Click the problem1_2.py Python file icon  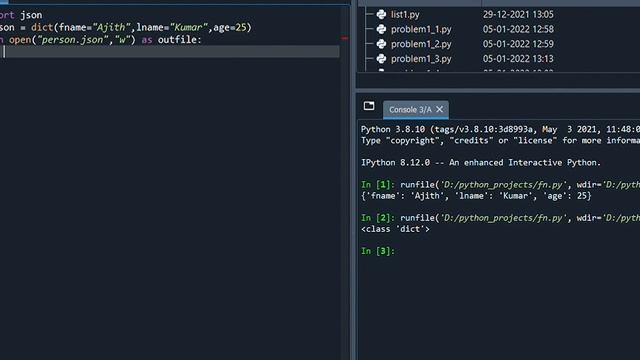(x=381, y=44)
